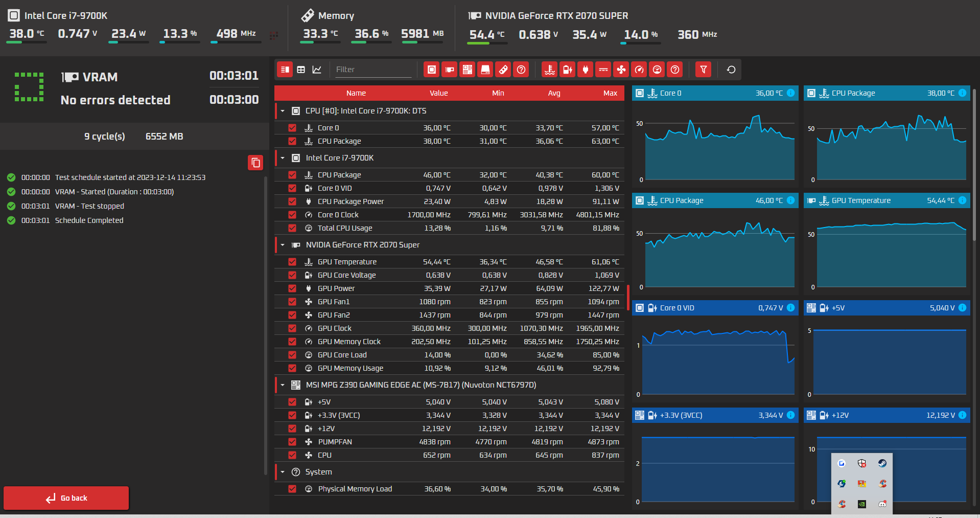Toggle the motherboard hardware filter icon
Viewport: 980px width, 518px height.
(x=468, y=70)
